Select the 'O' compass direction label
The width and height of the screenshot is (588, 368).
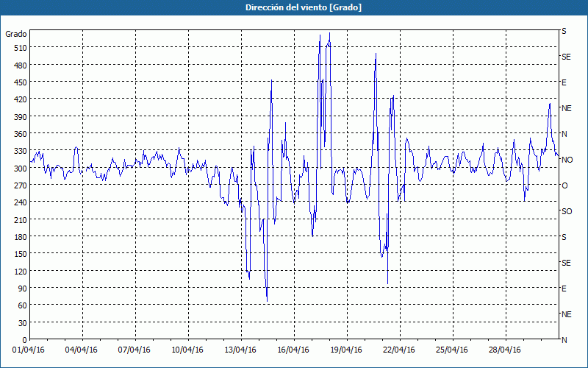click(564, 185)
